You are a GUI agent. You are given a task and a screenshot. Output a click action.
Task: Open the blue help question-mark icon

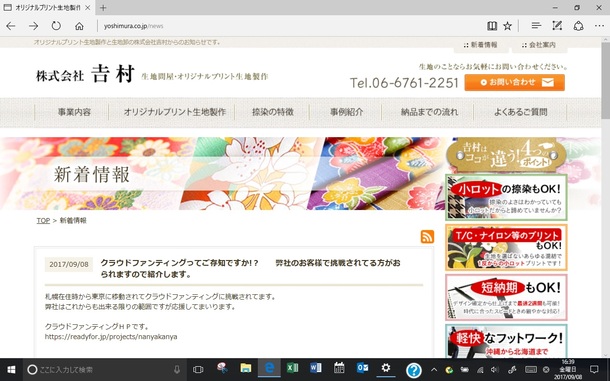[414, 370]
